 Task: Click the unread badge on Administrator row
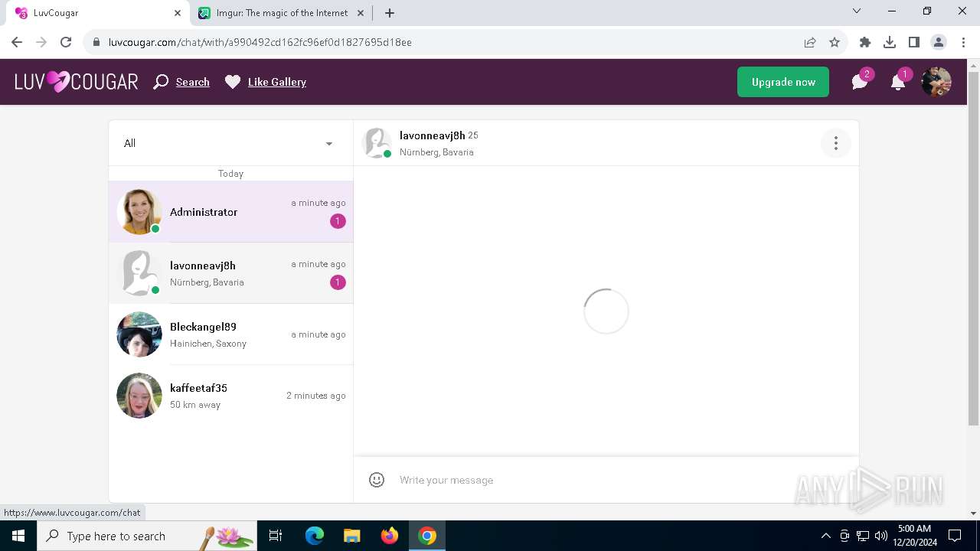pyautogui.click(x=338, y=221)
